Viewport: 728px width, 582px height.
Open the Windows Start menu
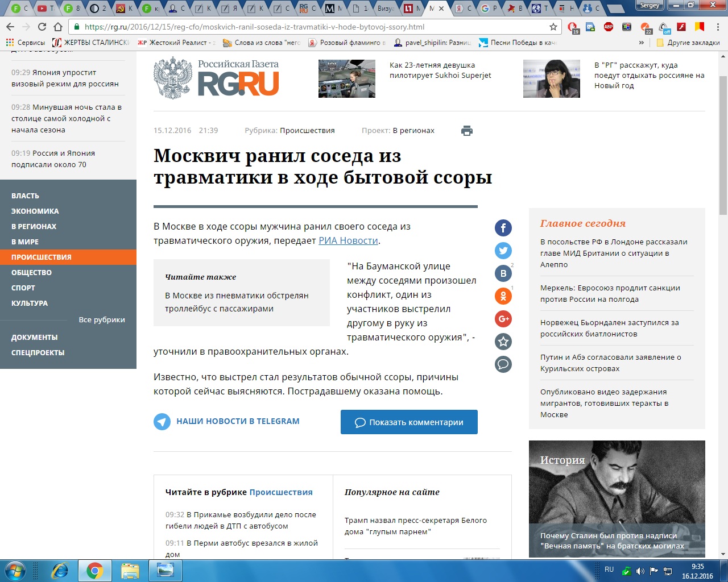point(15,571)
